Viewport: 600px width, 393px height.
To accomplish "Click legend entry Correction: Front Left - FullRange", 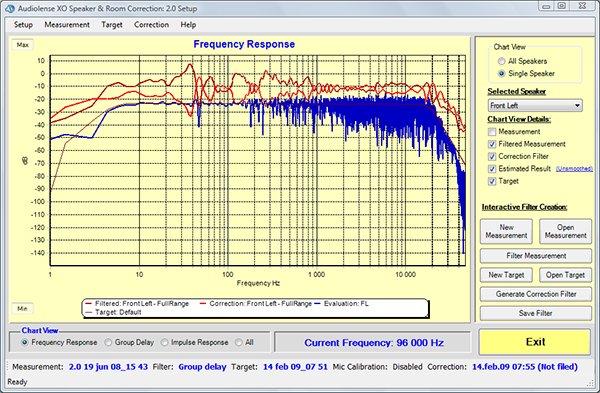I will coord(256,304).
